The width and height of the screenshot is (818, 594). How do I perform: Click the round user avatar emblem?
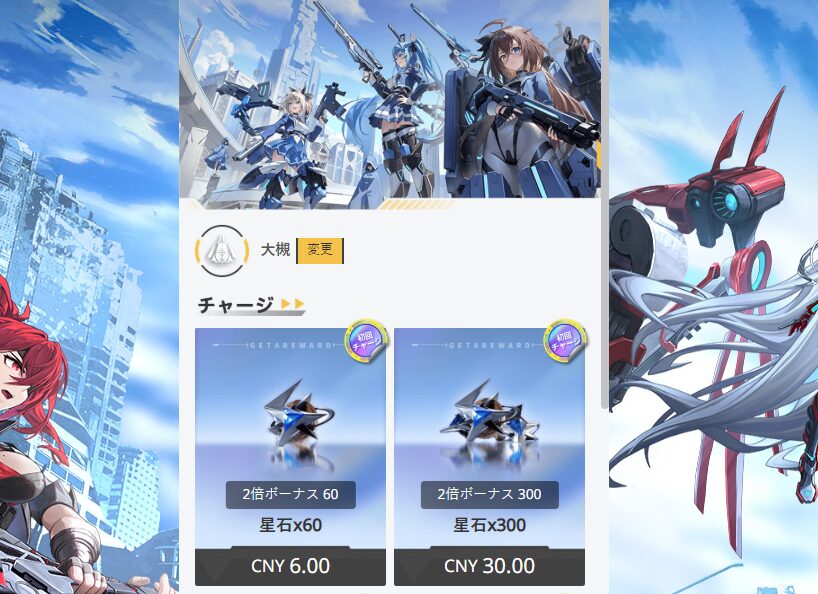tap(222, 251)
